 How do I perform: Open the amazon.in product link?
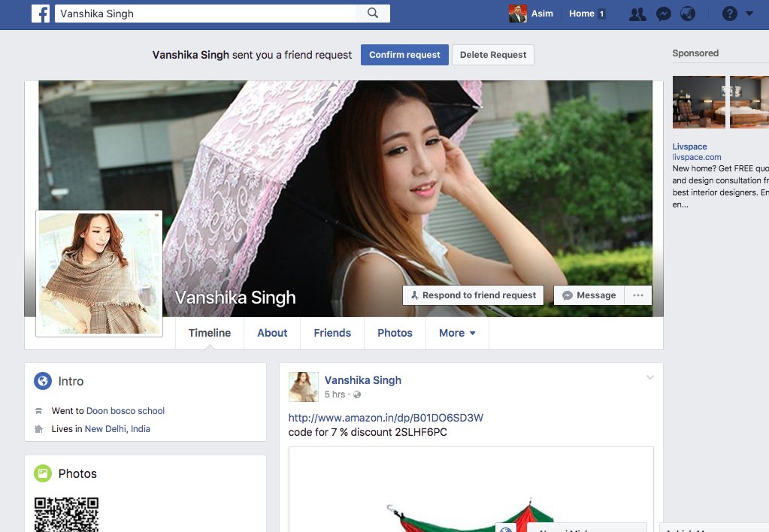click(x=386, y=418)
